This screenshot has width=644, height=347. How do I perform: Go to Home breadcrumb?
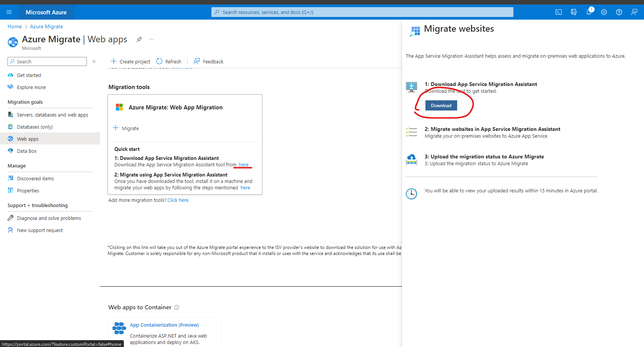click(x=15, y=26)
